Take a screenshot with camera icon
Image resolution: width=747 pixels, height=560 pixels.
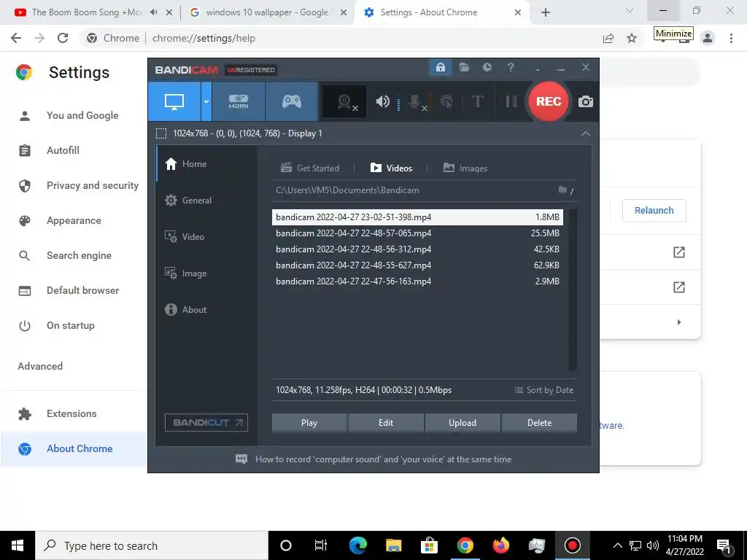click(x=586, y=101)
